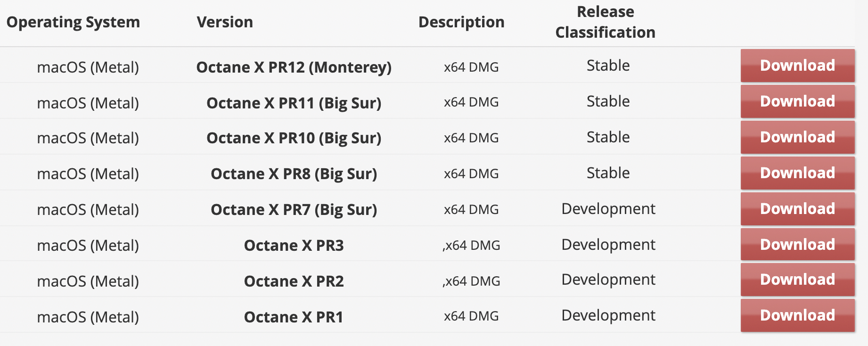Download the Octane X PR2 build

[797, 280]
